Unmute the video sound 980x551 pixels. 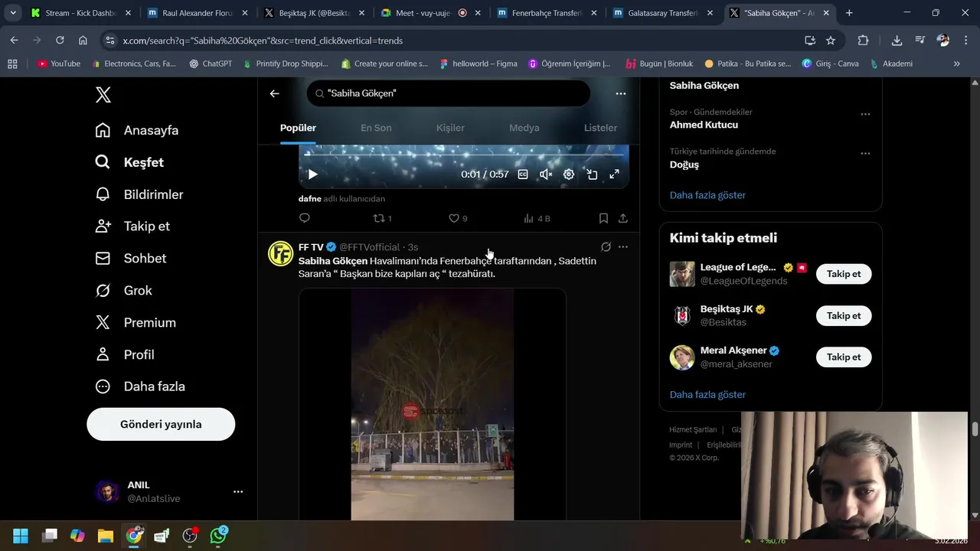[x=546, y=174]
